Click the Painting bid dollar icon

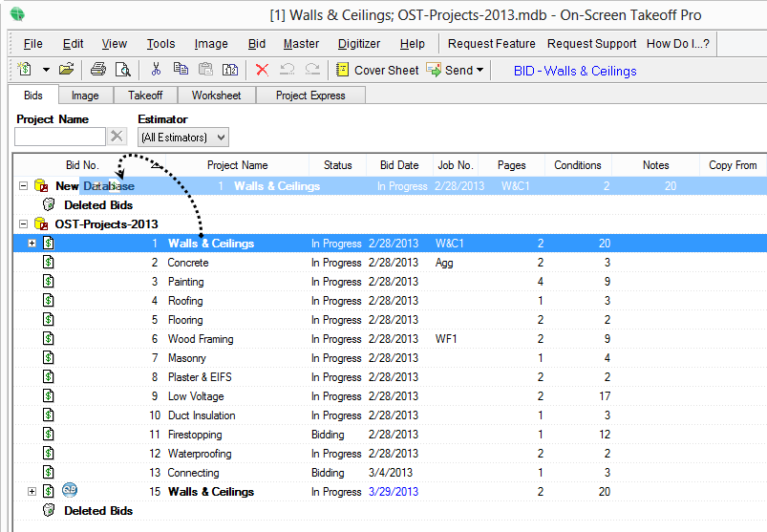click(48, 281)
